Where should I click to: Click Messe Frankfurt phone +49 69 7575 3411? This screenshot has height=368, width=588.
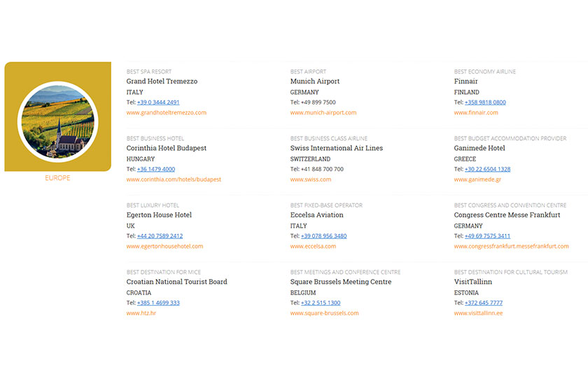(487, 236)
